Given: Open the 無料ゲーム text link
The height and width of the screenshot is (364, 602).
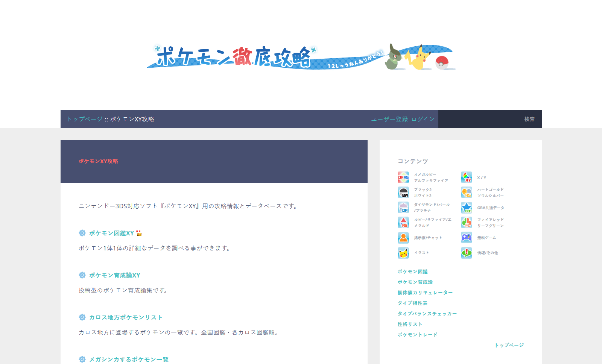Looking at the screenshot, I should click(486, 238).
